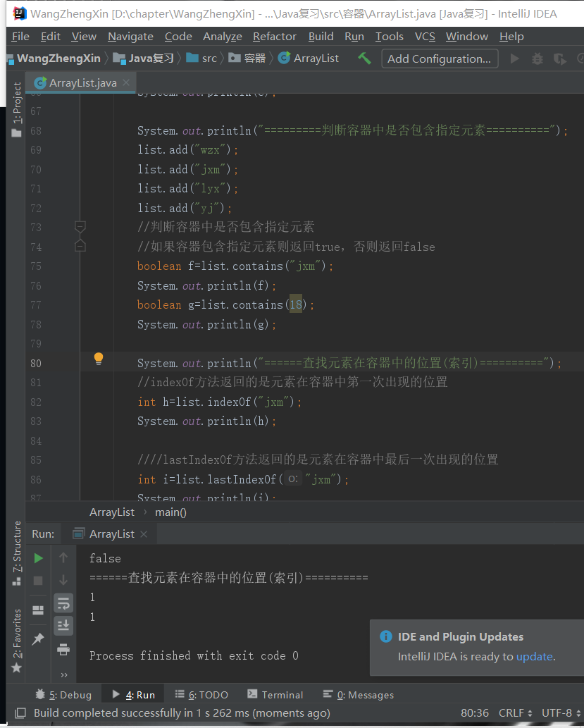Toggle Scroll to End in the Run console
584x728 pixels.
[63, 626]
